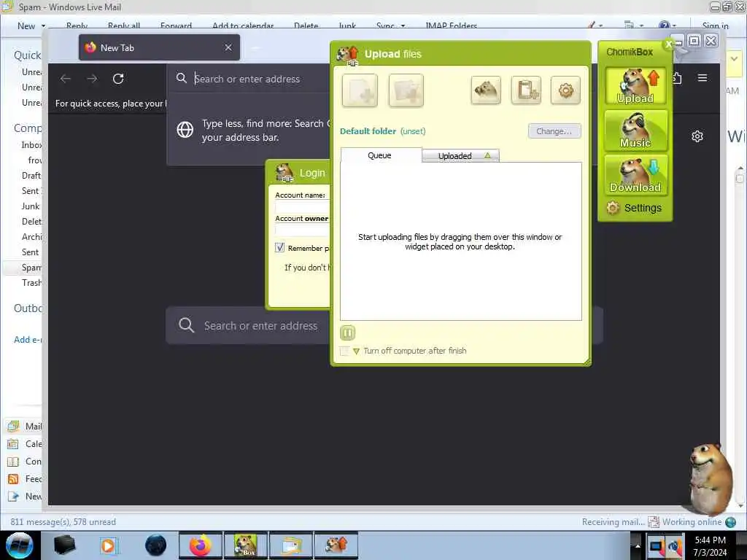This screenshot has width=747, height=560.
Task: Open the Windows Start menu
Action: point(20,545)
